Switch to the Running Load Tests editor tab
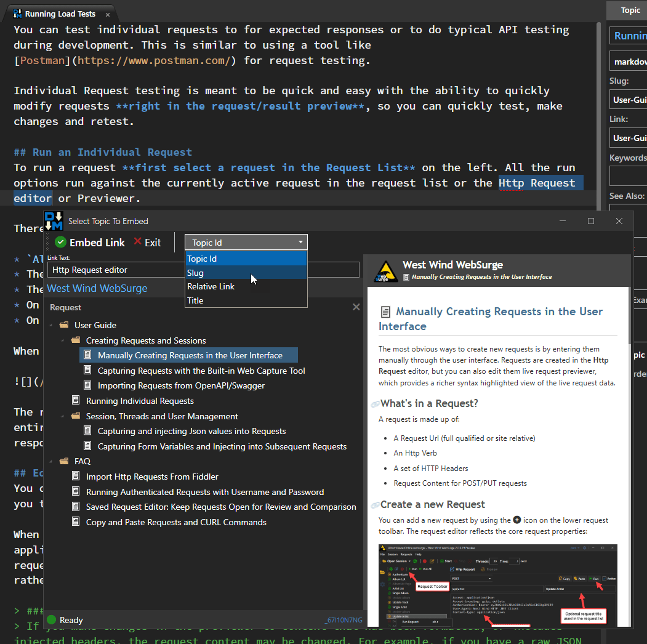 [x=60, y=14]
